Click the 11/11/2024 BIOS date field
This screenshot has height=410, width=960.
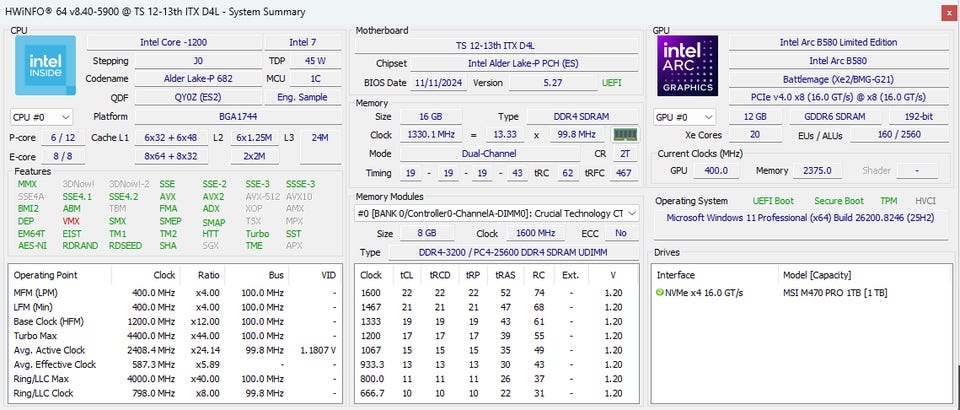coord(438,83)
